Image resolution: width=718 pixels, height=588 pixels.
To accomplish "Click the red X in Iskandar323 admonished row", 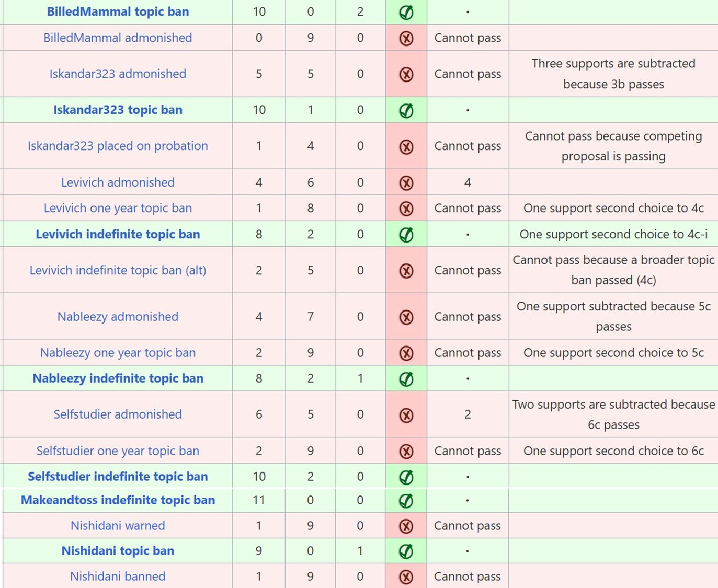I will 406,74.
